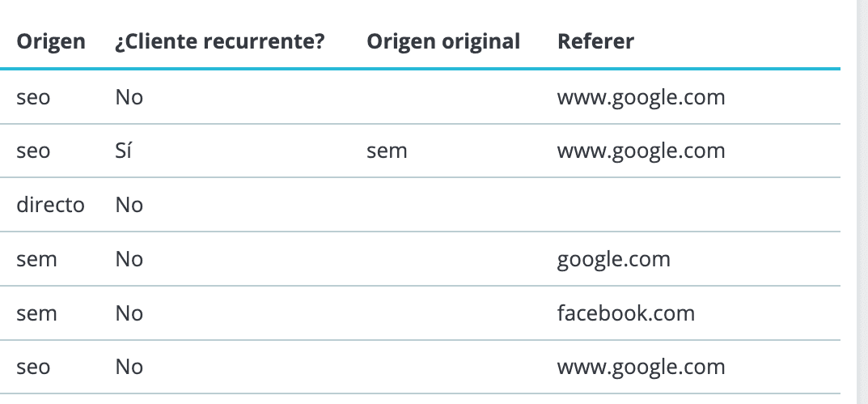
Task: Click No in the first seo row
Action: pos(129,97)
